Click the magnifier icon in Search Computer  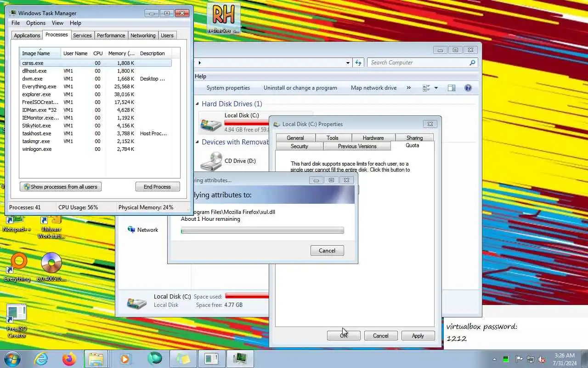point(472,63)
